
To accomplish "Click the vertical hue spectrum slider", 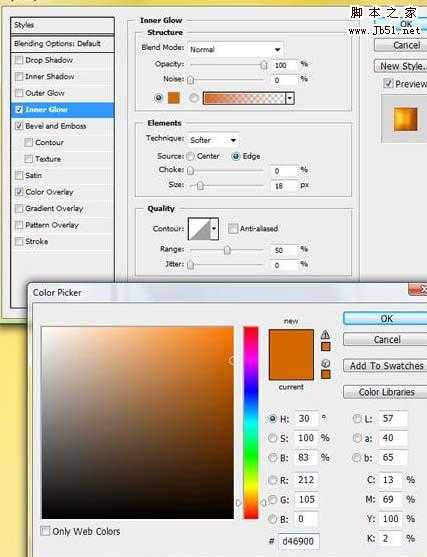I will tap(251, 422).
